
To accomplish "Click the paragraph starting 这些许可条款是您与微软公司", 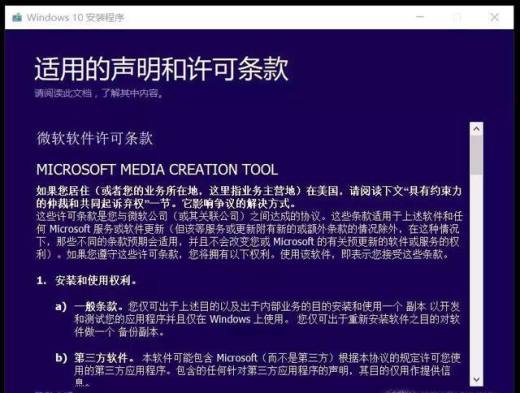I will click(x=249, y=235).
